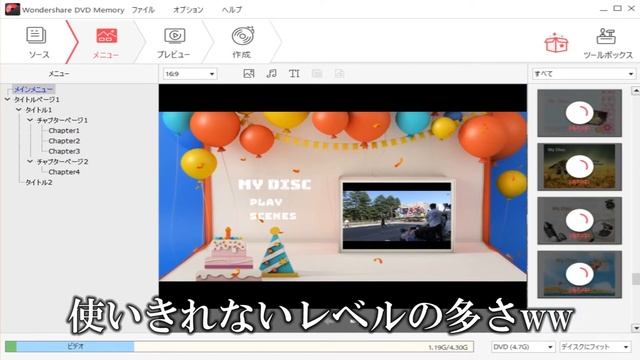Open the ヘルプ menu
640x360 pixels.
(232, 9)
